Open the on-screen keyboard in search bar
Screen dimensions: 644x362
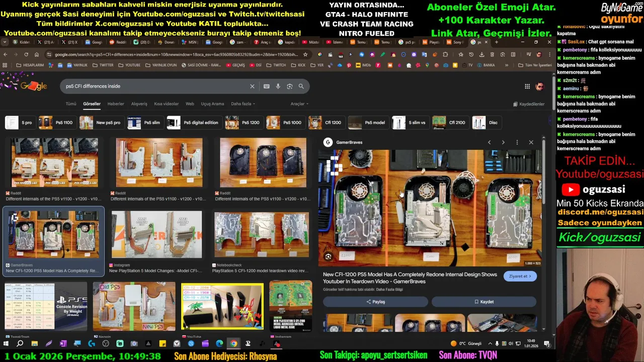tap(266, 86)
